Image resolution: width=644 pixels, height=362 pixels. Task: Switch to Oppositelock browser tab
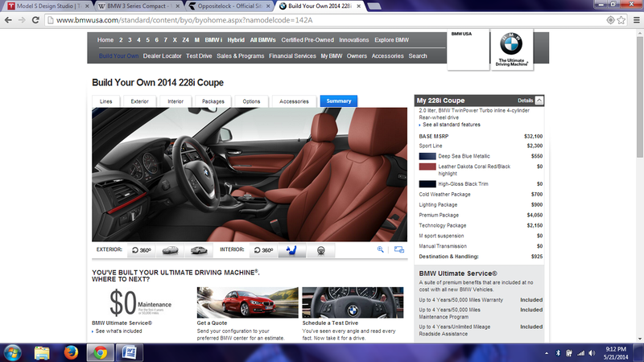click(x=230, y=6)
